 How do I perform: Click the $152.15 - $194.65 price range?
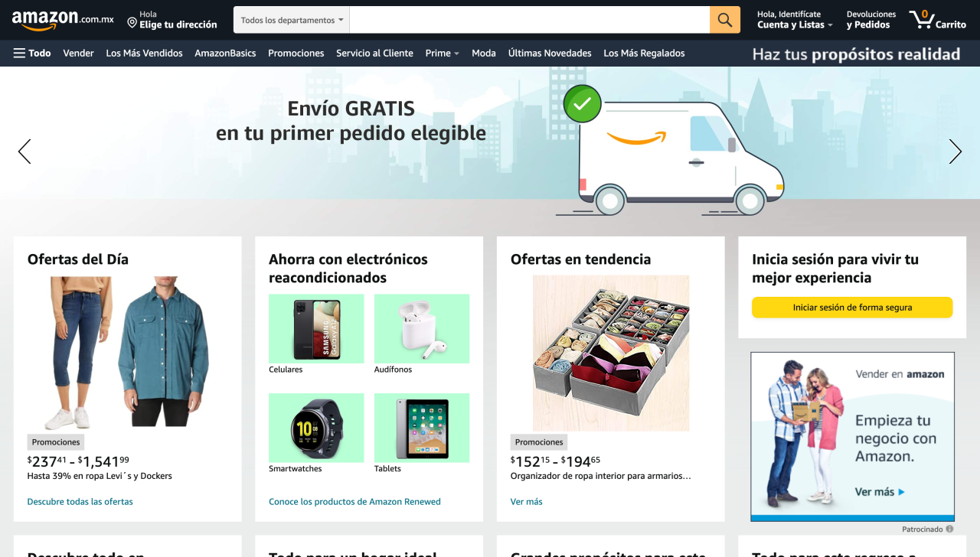pyautogui.click(x=555, y=461)
